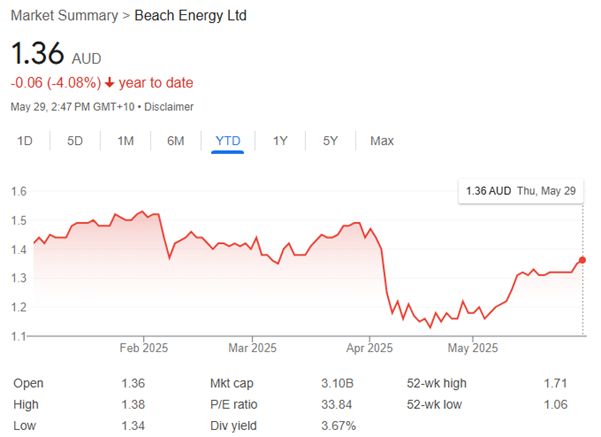Switch chart to the 6M range
This screenshot has width=601, height=437.
pyautogui.click(x=176, y=141)
